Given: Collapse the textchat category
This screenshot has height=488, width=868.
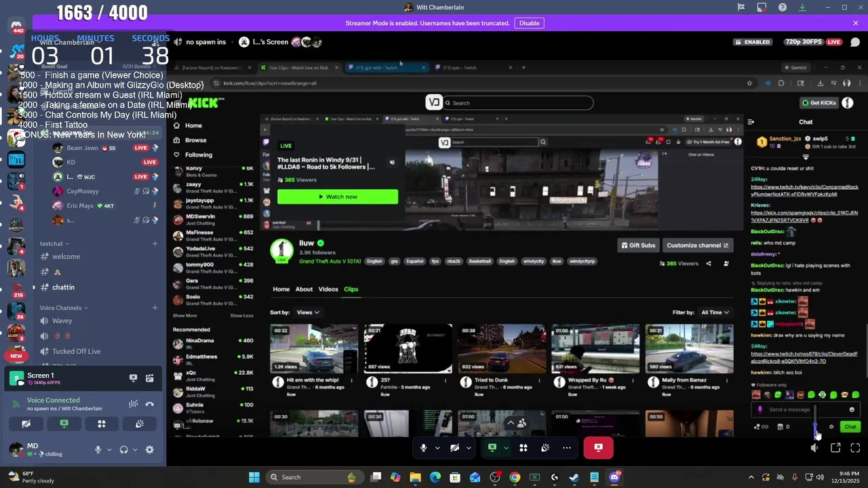Looking at the screenshot, I should tap(54, 243).
